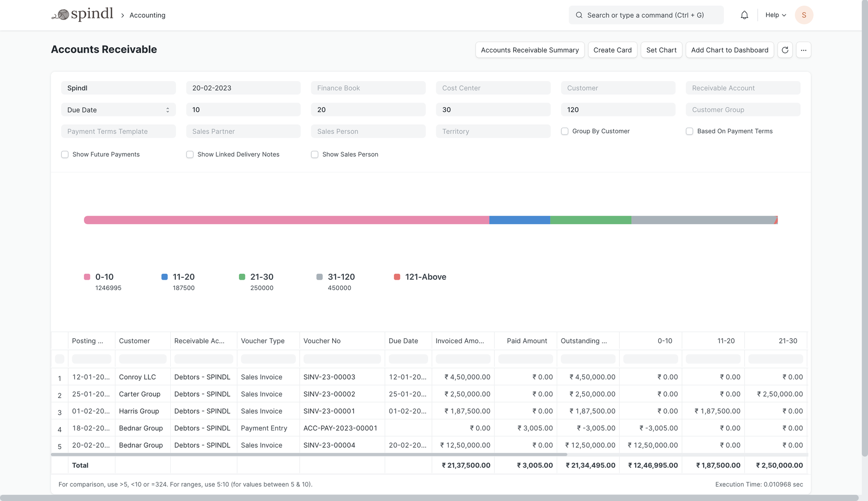
Task: Open the Sales Partner filter field
Action: (x=243, y=131)
